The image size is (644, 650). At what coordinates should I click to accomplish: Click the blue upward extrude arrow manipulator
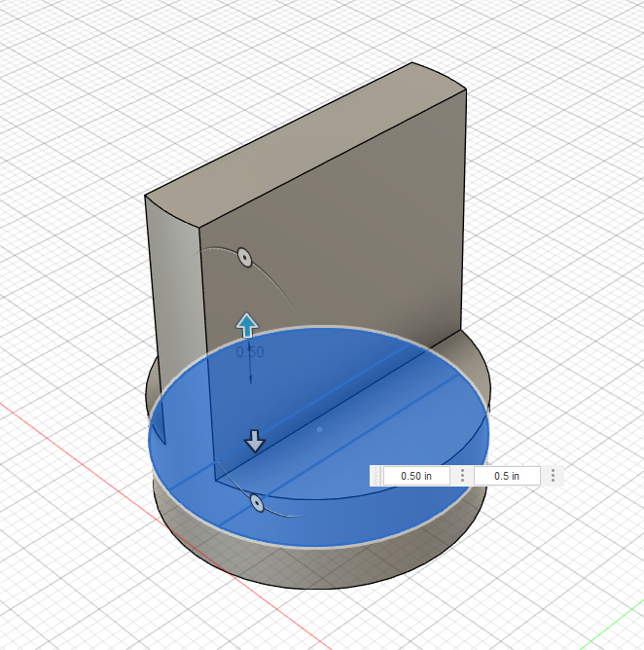[x=247, y=325]
